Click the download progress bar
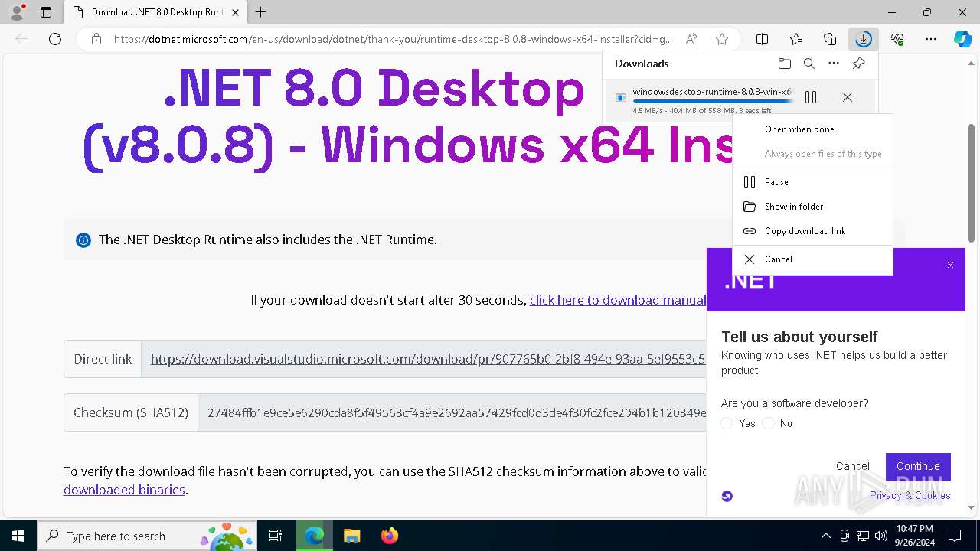Viewport: 980px width, 551px height. [x=714, y=101]
